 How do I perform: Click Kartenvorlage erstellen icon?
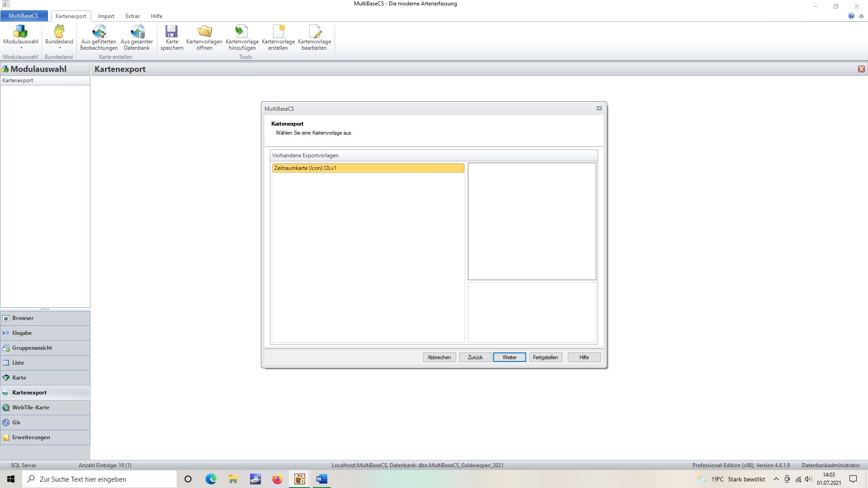coord(278,31)
